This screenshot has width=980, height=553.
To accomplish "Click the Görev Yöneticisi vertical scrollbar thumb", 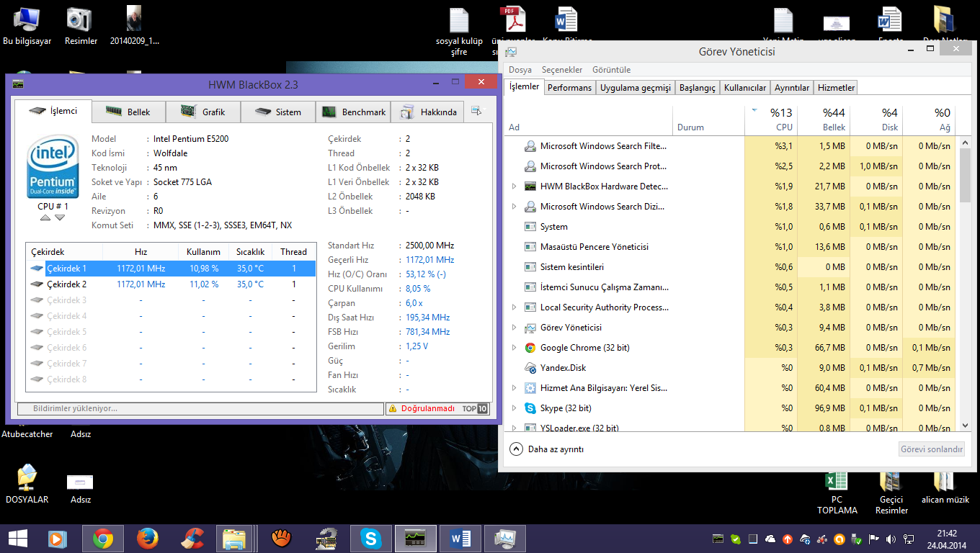I will (965, 176).
